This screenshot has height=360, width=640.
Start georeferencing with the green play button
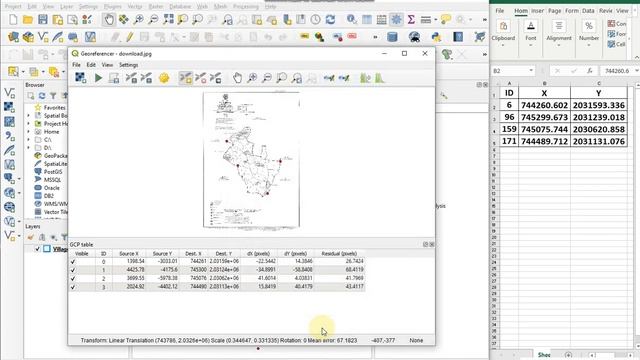[98, 78]
